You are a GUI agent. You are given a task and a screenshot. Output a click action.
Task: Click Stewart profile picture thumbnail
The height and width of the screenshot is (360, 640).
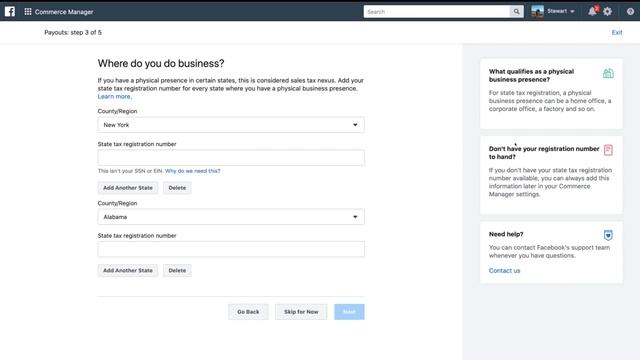538,11
